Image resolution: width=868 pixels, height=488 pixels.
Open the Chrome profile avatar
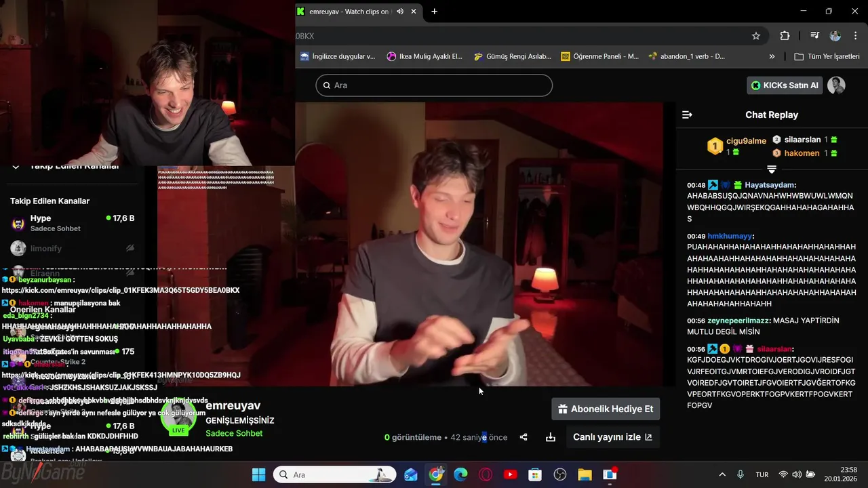(x=835, y=36)
